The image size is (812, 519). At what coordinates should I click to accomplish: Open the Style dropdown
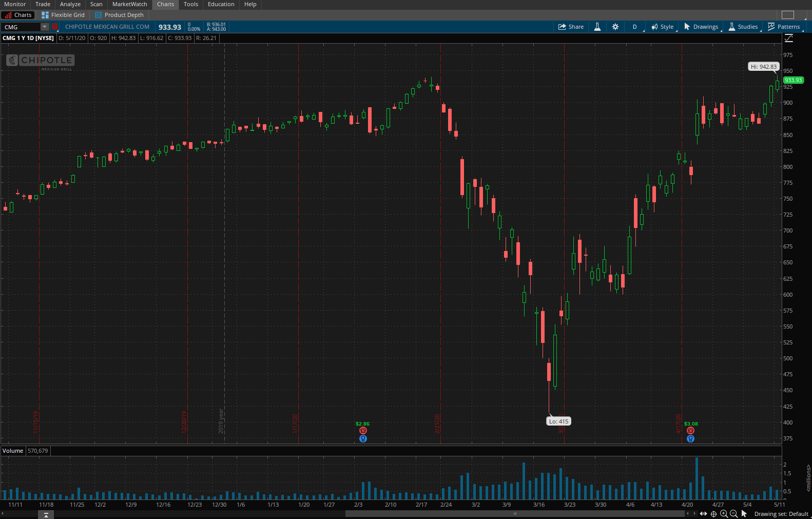point(663,27)
